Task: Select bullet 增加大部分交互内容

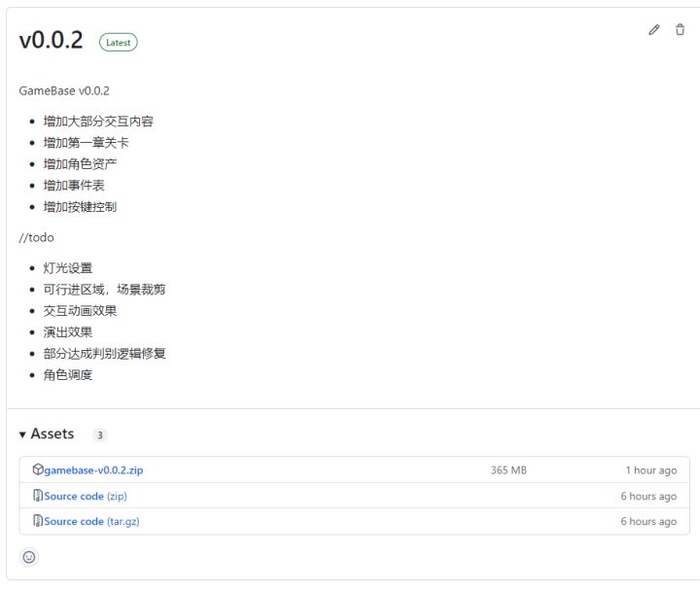Action: click(98, 121)
